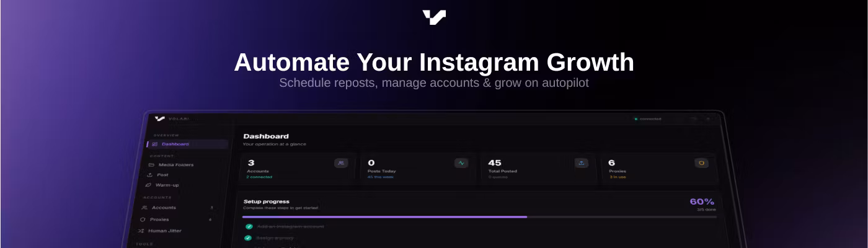The width and height of the screenshot is (868, 248).
Task: Go to Accounts in the sidebar
Action: (164, 208)
